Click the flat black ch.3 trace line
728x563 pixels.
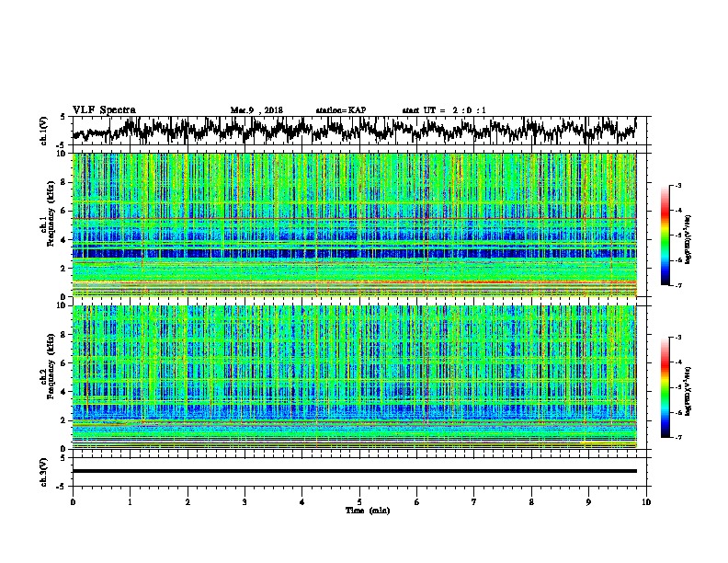pos(354,471)
